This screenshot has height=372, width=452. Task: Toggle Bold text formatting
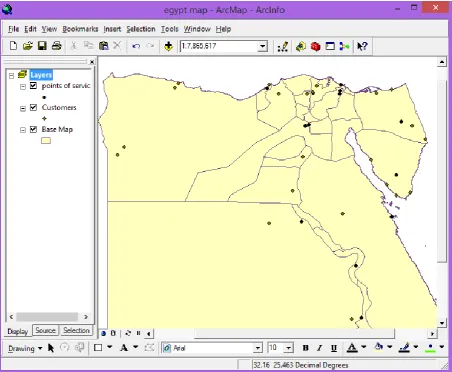(305, 348)
